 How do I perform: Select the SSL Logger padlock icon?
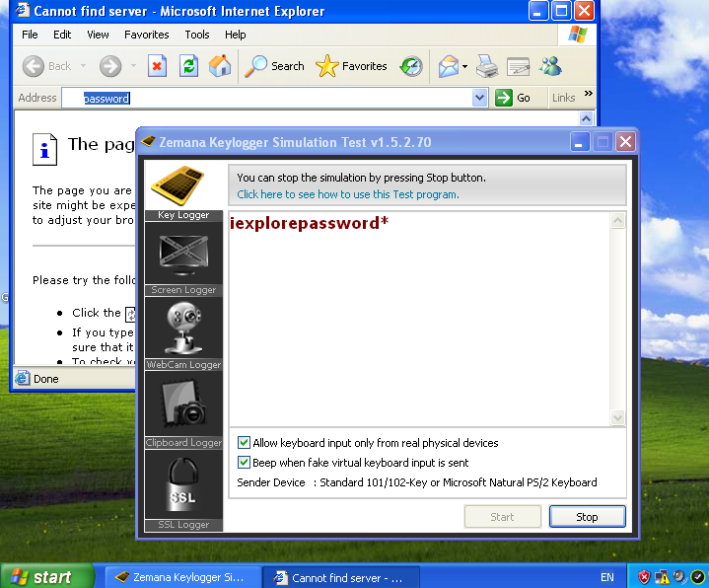pos(183,485)
